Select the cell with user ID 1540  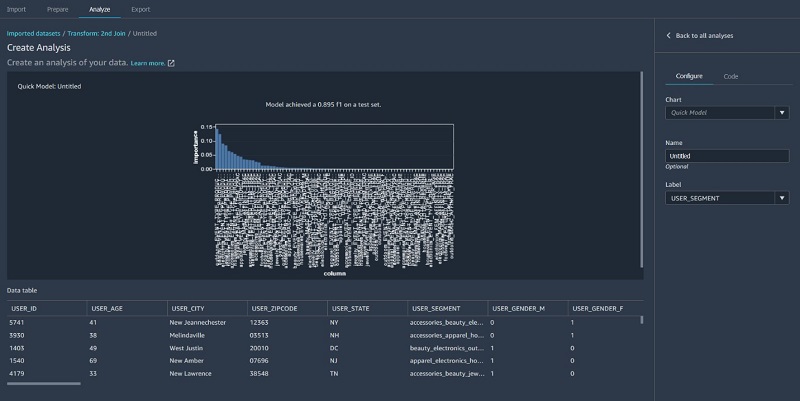pyautogui.click(x=17, y=361)
